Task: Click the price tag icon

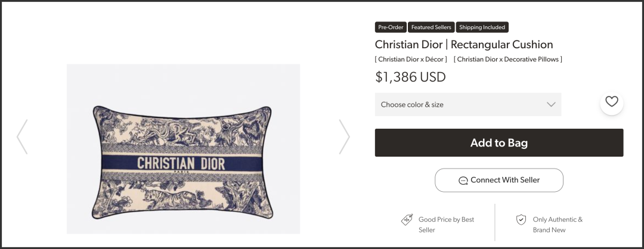Action: [407, 219]
